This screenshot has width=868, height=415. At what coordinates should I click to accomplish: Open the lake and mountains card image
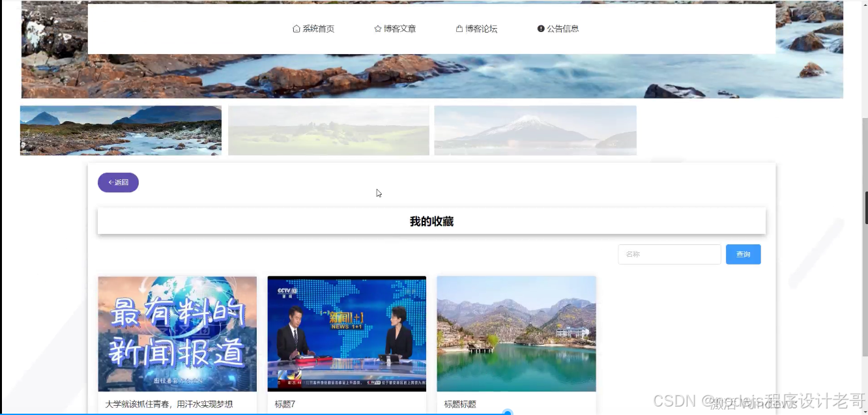pyautogui.click(x=516, y=334)
